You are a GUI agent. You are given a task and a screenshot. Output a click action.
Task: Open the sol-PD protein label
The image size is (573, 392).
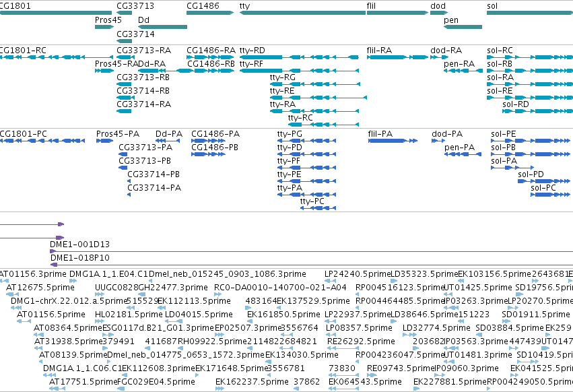531,174
